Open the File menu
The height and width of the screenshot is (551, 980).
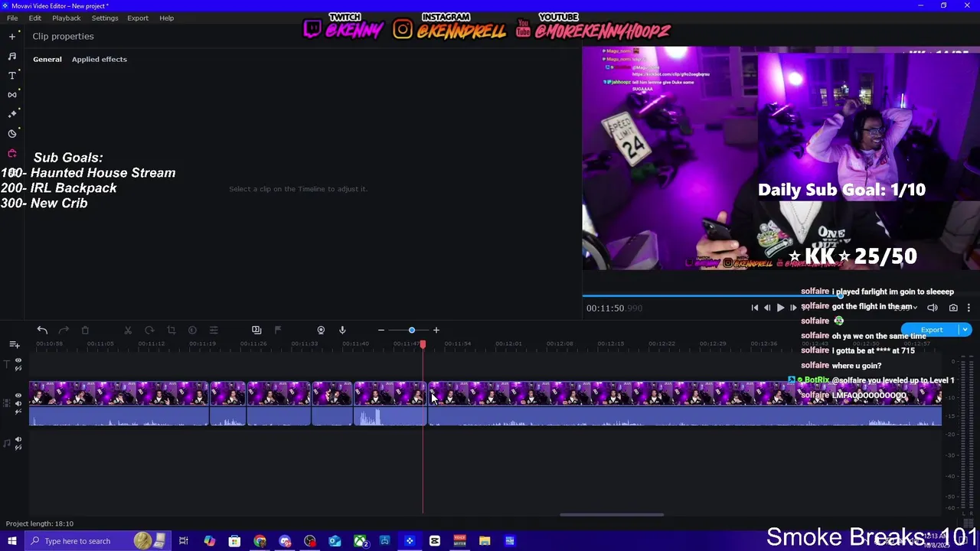coord(12,18)
